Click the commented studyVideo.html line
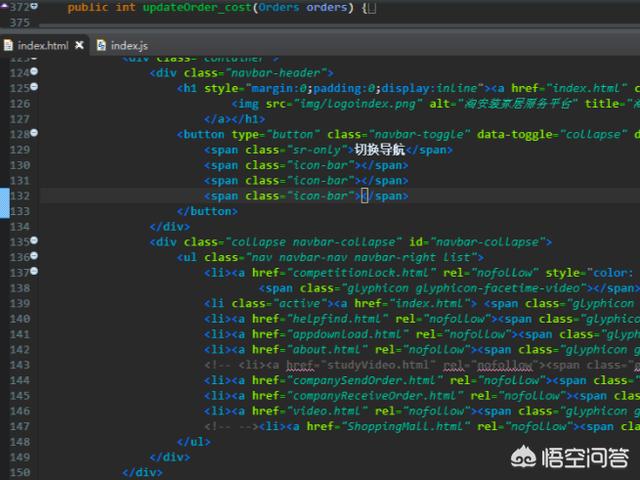This screenshot has height=480, width=640. click(422, 365)
